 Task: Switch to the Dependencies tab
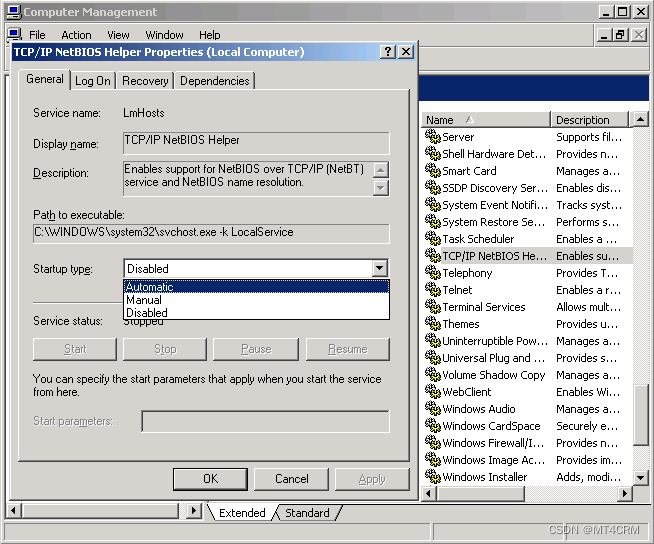[214, 81]
